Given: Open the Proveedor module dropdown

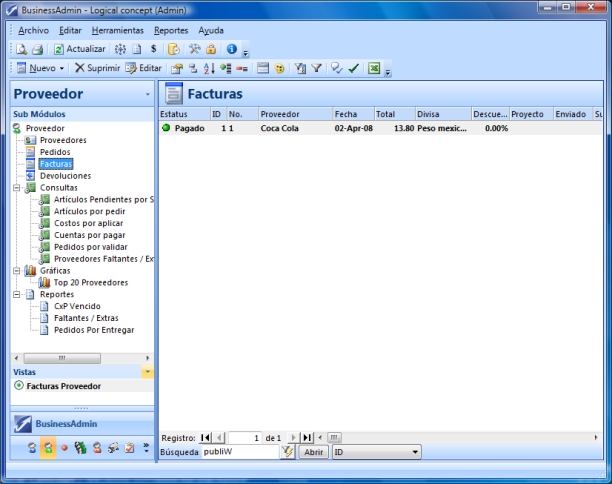Looking at the screenshot, I should (148, 94).
